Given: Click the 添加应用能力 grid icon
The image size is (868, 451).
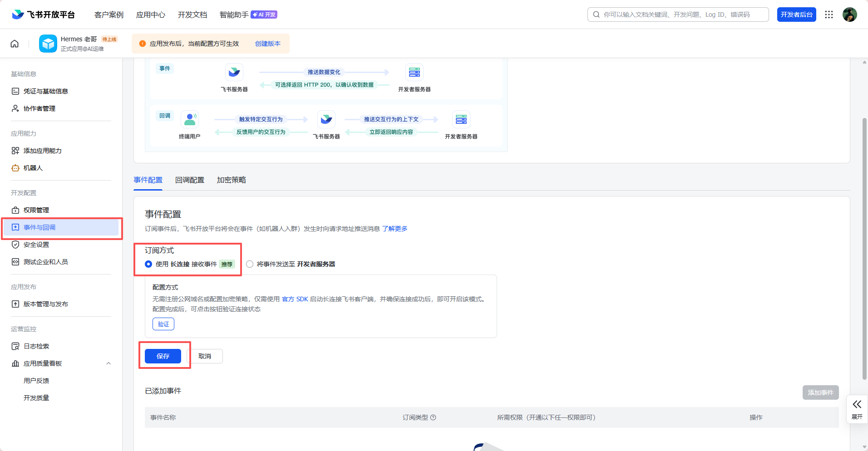Looking at the screenshot, I should pos(15,151).
